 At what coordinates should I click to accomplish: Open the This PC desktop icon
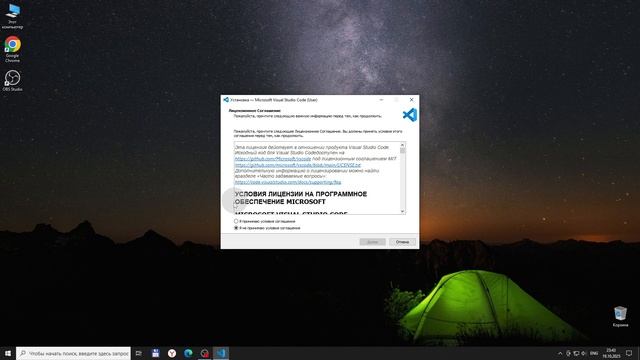(12, 16)
